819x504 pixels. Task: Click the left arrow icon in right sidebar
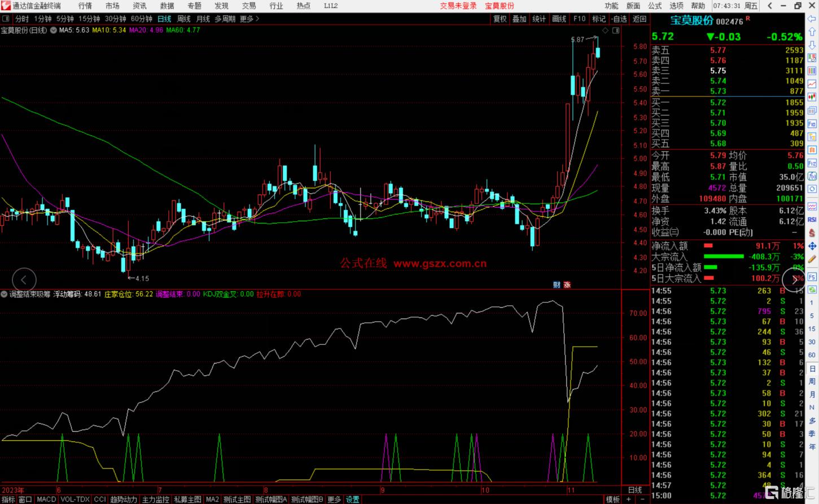(812, 19)
